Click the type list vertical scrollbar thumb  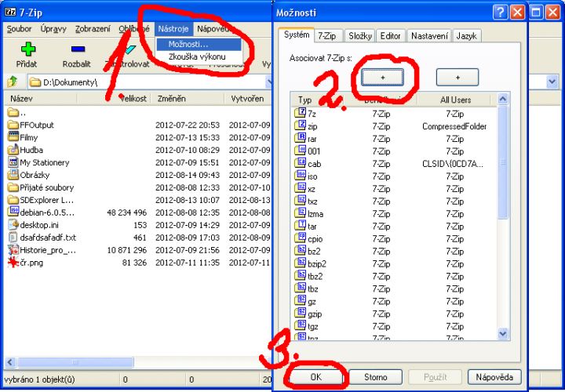pos(503,162)
